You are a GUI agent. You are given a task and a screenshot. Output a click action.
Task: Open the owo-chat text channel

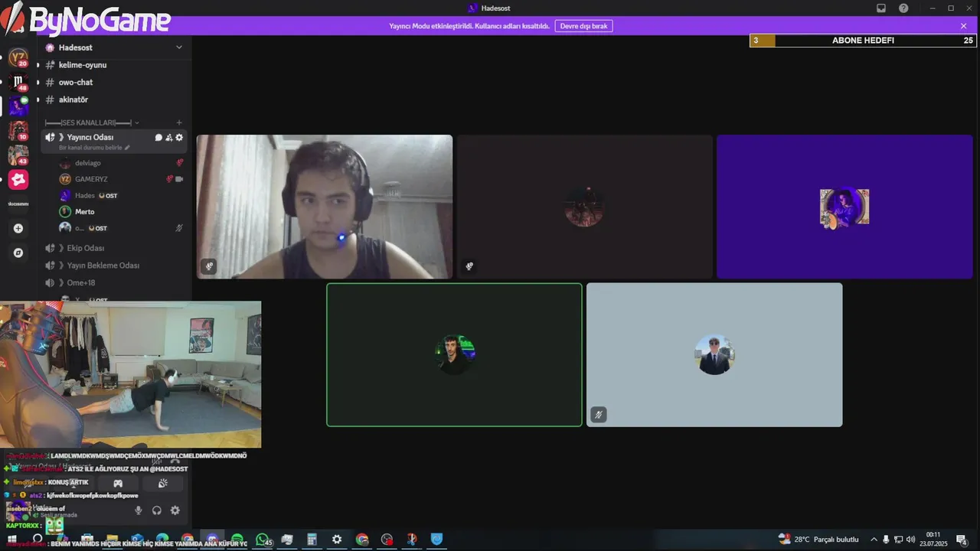[x=115, y=83]
